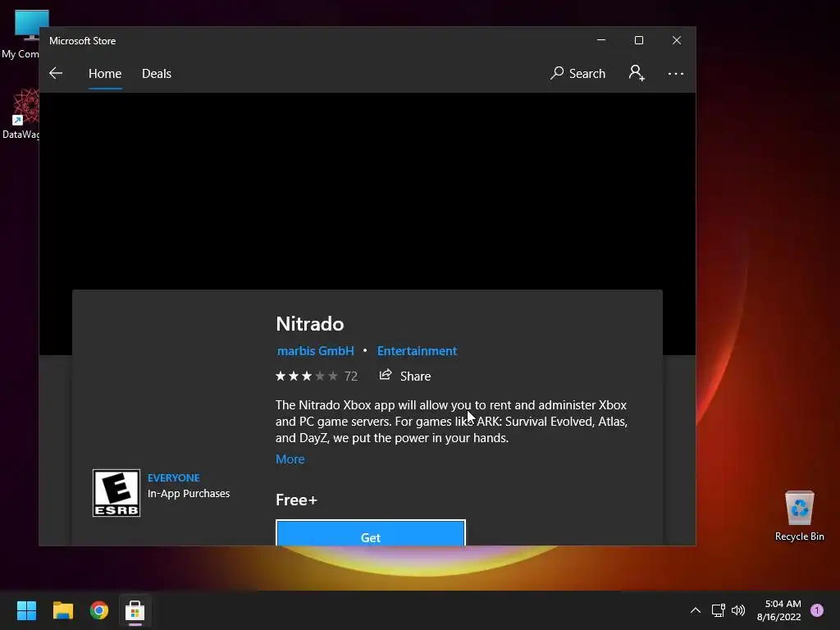Click the Microsoft Store title text
840x630 pixels.
pyautogui.click(x=83, y=41)
